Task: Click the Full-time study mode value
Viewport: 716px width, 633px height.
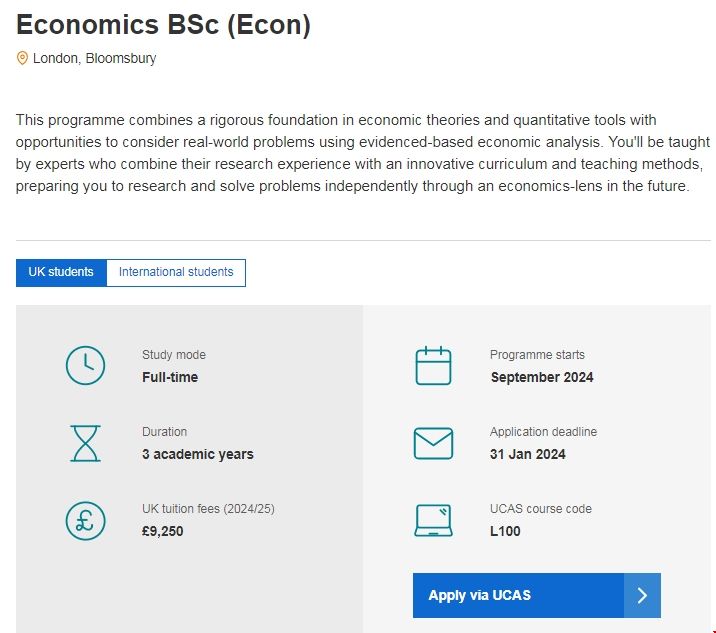Action: [x=170, y=377]
